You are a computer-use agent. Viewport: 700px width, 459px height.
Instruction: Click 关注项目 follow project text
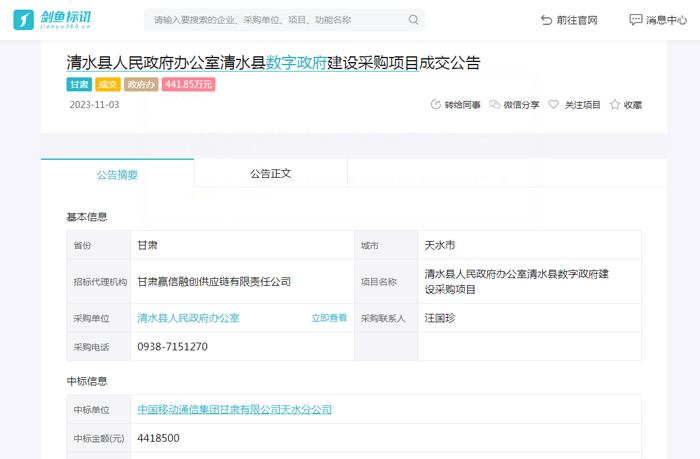(x=583, y=105)
